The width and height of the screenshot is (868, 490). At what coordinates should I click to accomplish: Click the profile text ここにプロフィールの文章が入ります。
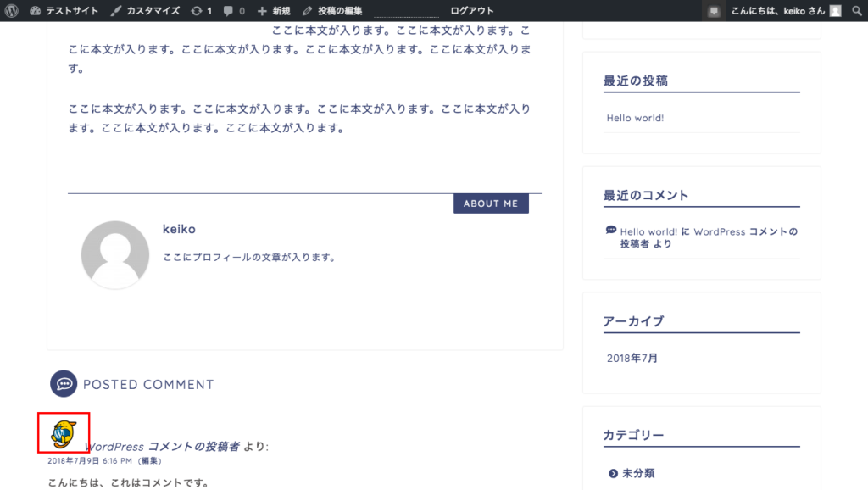[x=249, y=258]
